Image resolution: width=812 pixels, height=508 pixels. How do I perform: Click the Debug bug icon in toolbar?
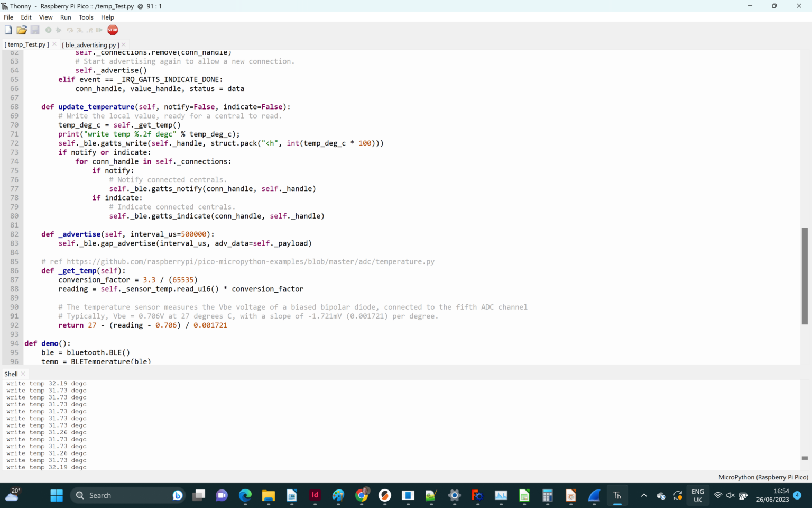tap(59, 30)
